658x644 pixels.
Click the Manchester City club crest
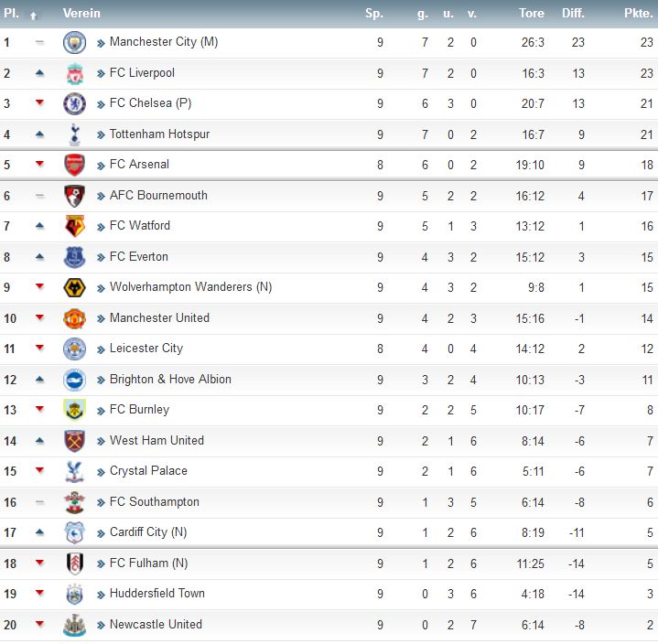[x=74, y=42]
